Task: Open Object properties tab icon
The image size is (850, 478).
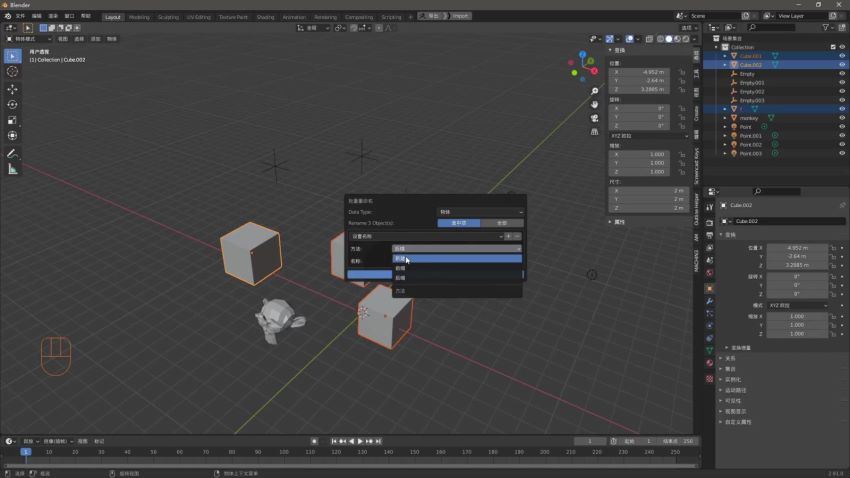Action: 710,288
